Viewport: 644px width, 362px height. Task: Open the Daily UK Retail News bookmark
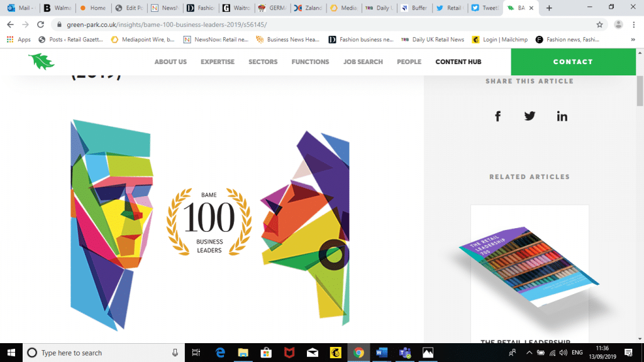tap(438, 39)
